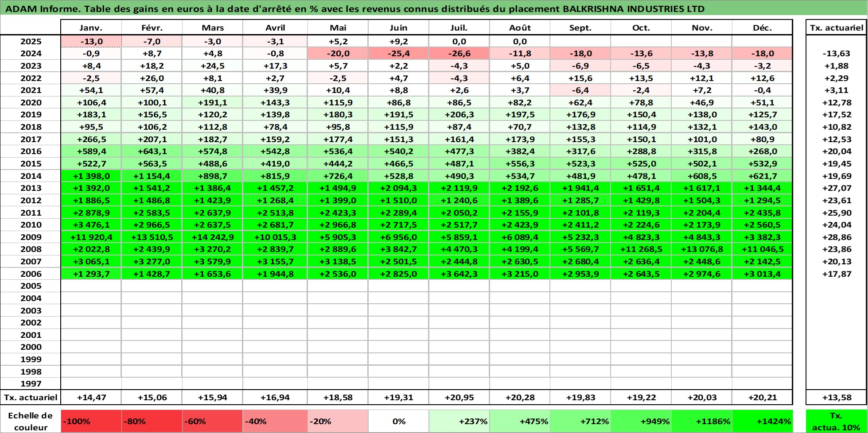Click the +712% color scale swatch
The image size is (868, 433).
[x=580, y=421]
